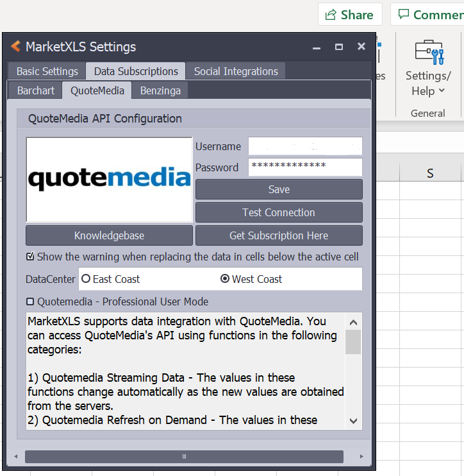The width and height of the screenshot is (464, 476).
Task: Enable Quotemedia Professional User Mode checkbox
Action: pos(30,302)
